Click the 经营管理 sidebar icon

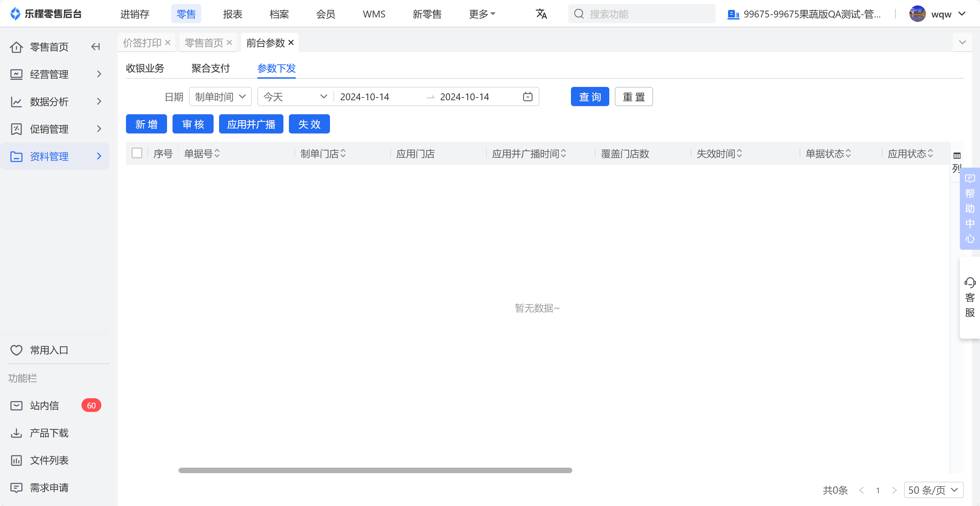(16, 74)
